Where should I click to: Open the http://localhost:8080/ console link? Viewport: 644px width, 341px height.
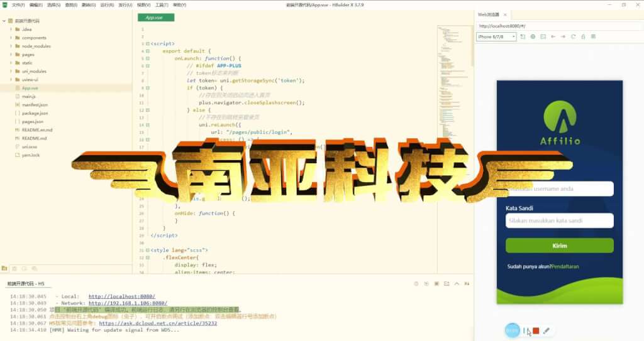tap(122, 296)
